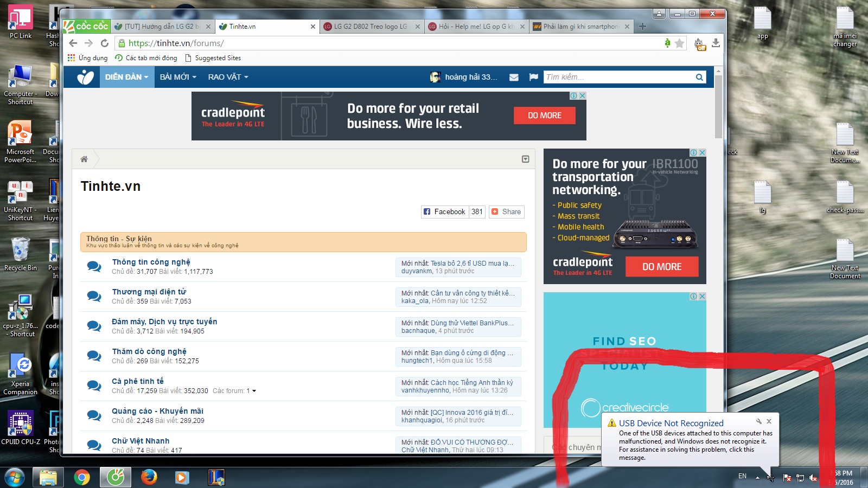Image resolution: width=868 pixels, height=488 pixels.
Task: Switch to LG G2 D802 Treo logo tab
Action: (x=371, y=26)
